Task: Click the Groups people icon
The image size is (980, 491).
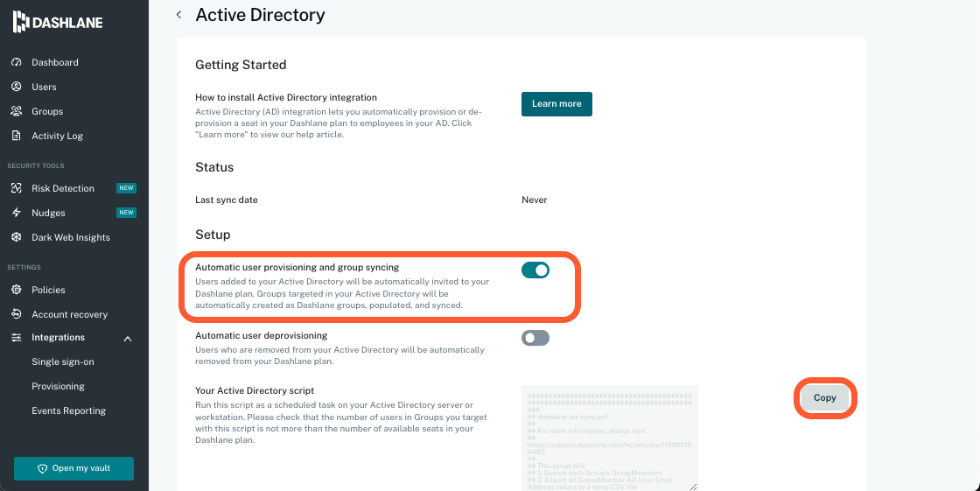Action: 16,111
